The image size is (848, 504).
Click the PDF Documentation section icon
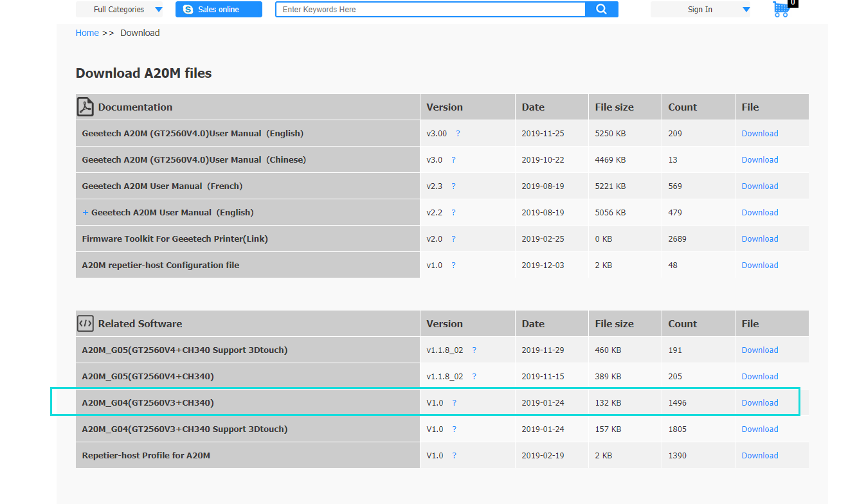pyautogui.click(x=86, y=107)
